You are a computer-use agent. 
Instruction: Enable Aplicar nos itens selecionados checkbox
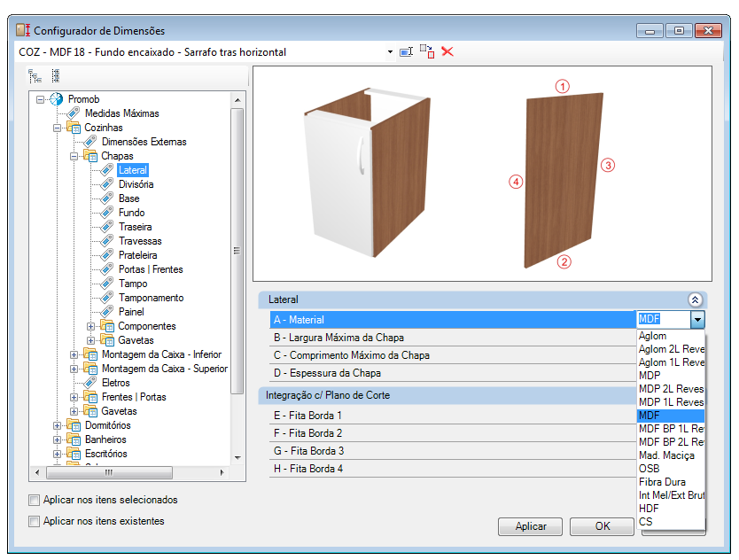(x=34, y=500)
